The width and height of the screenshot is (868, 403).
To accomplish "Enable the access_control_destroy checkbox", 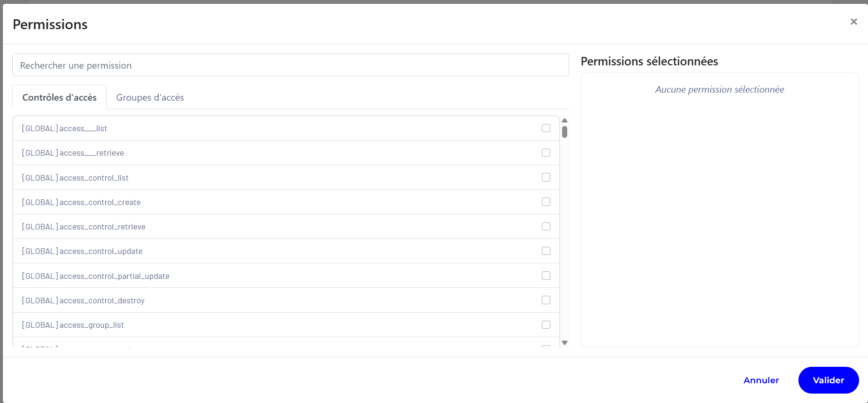I will click(x=546, y=300).
